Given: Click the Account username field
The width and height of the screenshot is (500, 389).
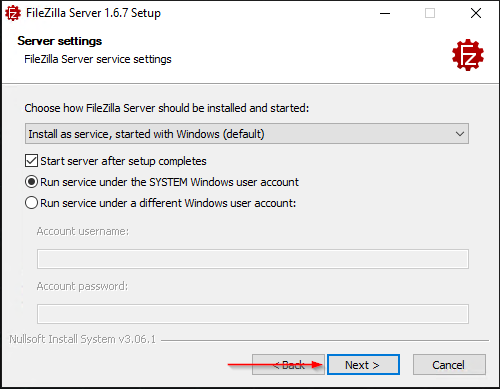Looking at the screenshot, I should [x=253, y=259].
